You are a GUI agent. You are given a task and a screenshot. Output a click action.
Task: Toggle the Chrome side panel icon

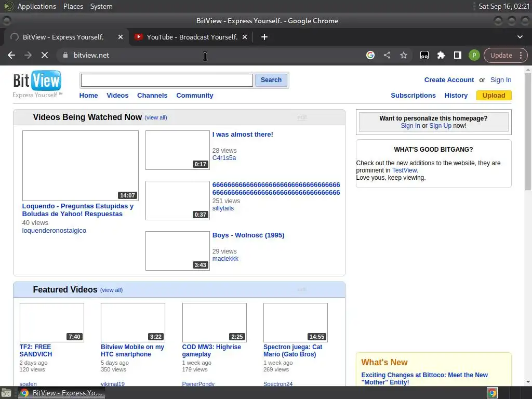coord(457,55)
